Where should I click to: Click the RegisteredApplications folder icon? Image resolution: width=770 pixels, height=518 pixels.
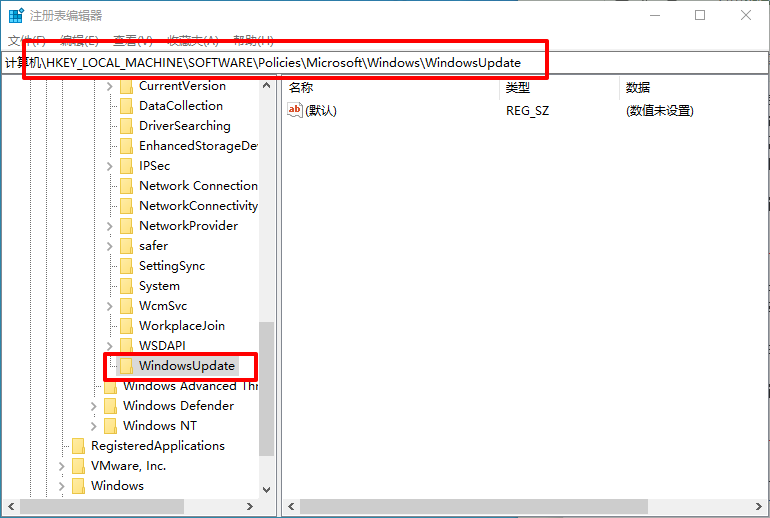click(x=78, y=446)
